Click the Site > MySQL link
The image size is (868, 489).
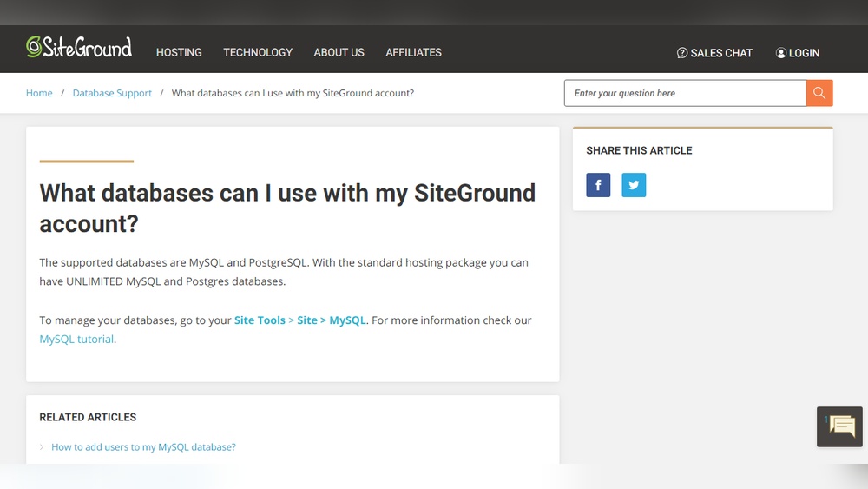pyautogui.click(x=332, y=320)
